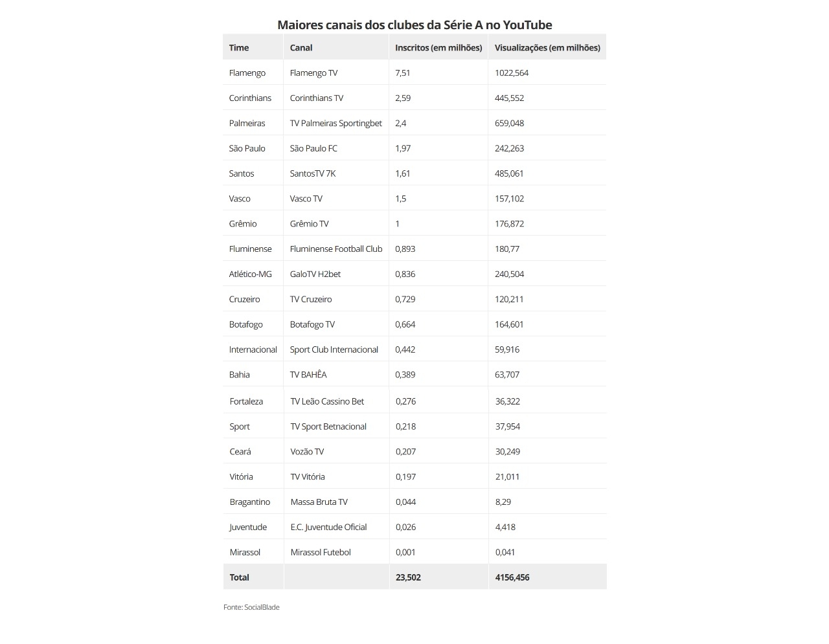The width and height of the screenshot is (829, 644).
Task: Click the "GaloTV H2bet" channel cell
Action: [x=315, y=274]
